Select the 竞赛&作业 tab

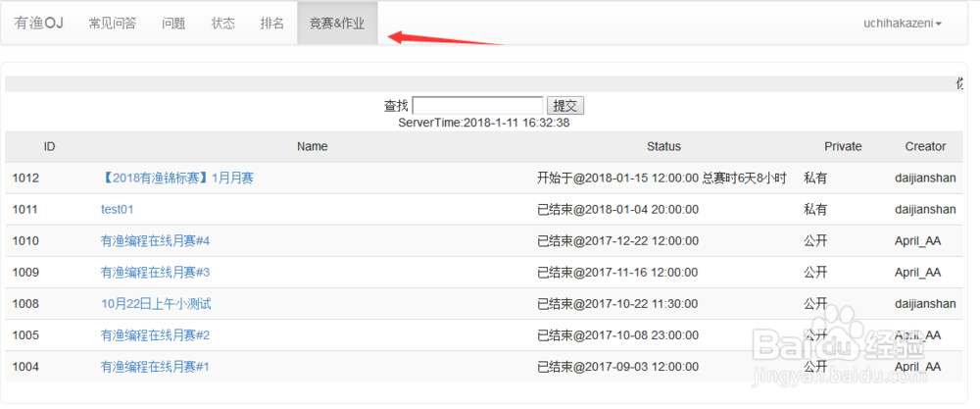coord(337,24)
